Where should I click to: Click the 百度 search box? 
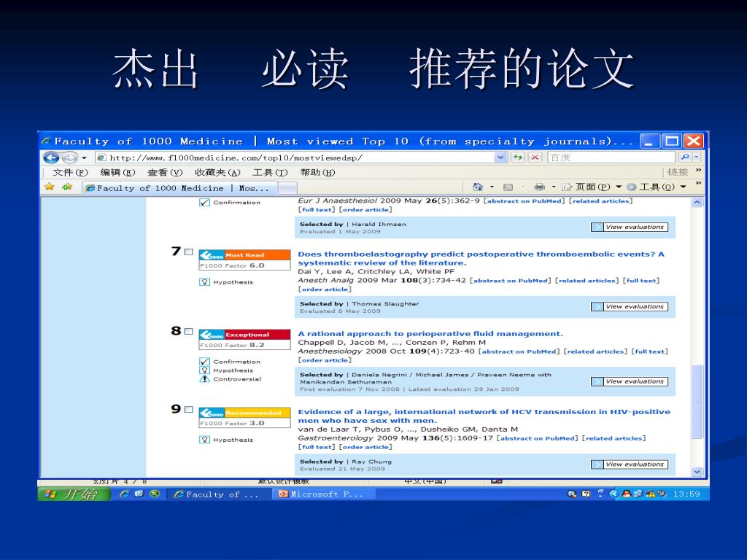[x=611, y=157]
